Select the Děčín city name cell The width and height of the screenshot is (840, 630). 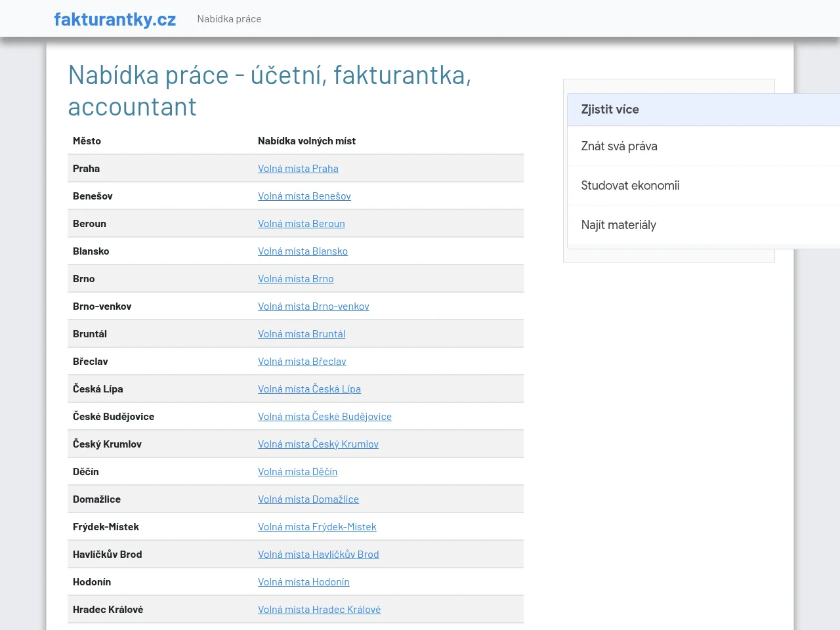pos(160,472)
